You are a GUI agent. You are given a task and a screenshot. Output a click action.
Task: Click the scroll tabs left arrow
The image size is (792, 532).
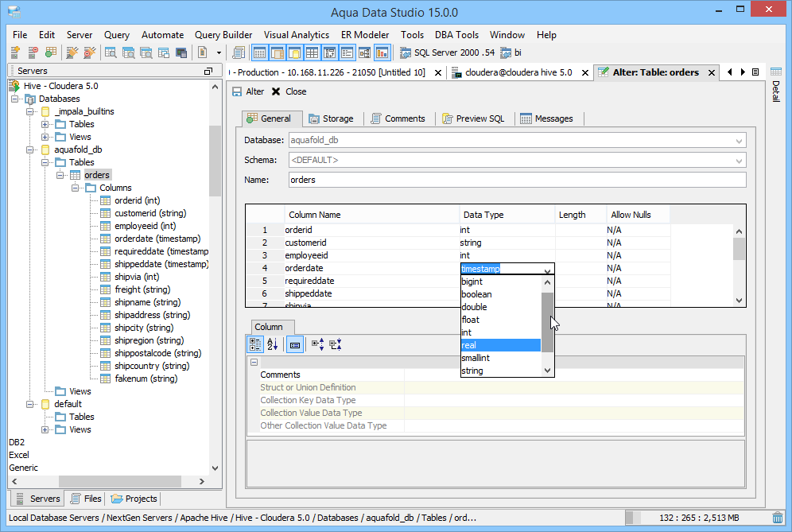click(x=729, y=72)
